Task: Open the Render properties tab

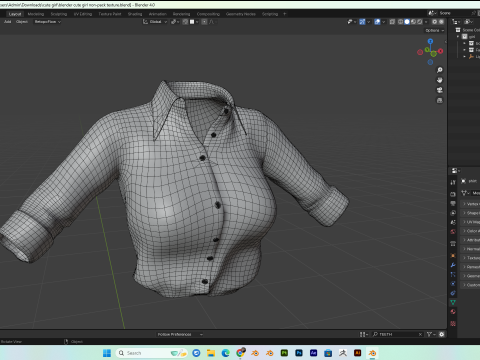Action: tap(453, 194)
